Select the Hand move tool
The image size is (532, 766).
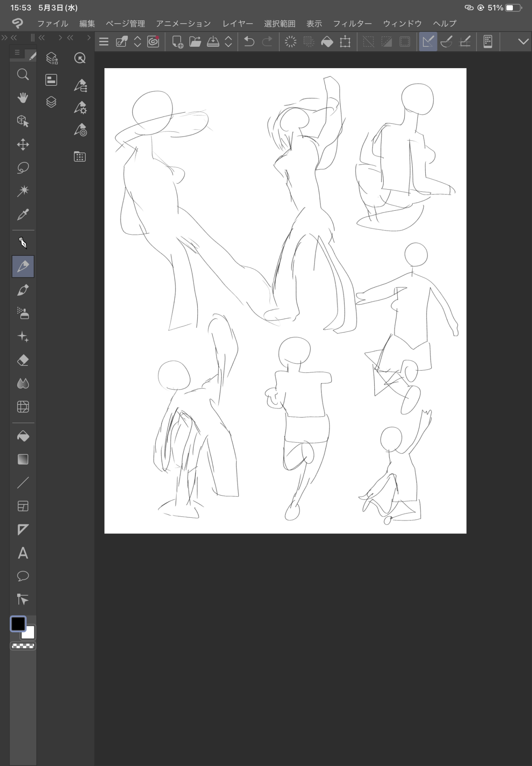point(23,98)
